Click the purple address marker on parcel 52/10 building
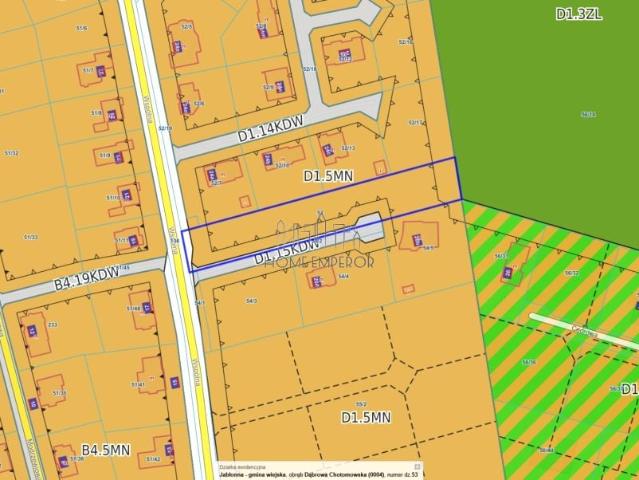The width and height of the screenshot is (639, 480). tap(268, 159)
